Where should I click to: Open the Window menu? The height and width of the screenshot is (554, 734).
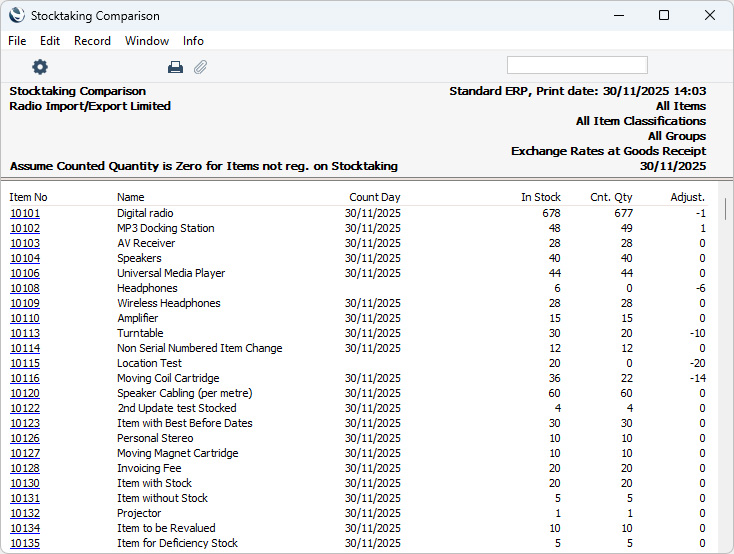pyautogui.click(x=147, y=41)
